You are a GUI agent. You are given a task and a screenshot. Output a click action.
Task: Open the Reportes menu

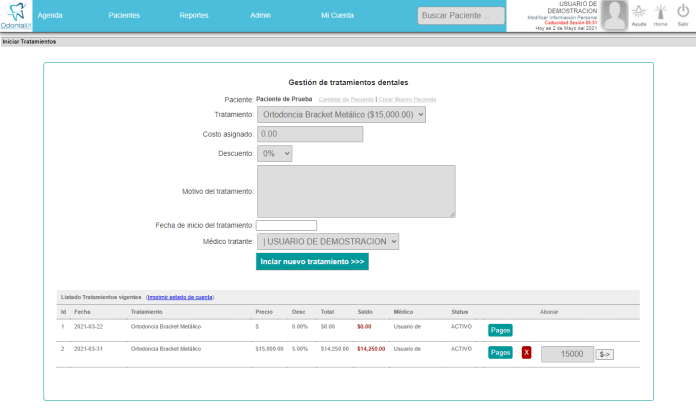click(x=194, y=16)
